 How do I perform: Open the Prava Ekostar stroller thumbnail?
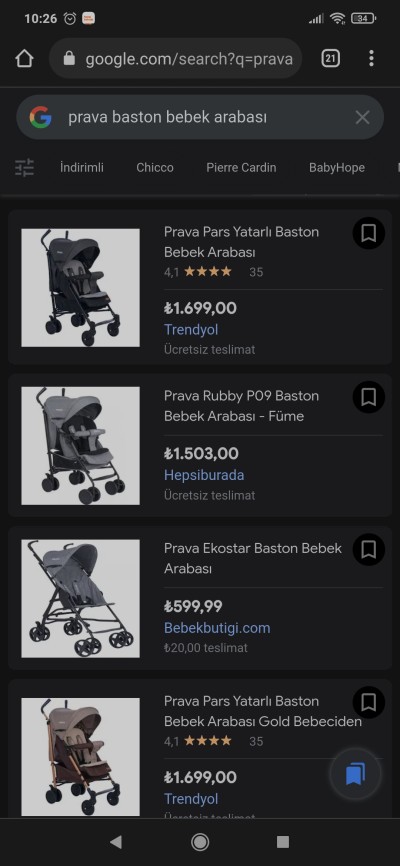coord(81,598)
